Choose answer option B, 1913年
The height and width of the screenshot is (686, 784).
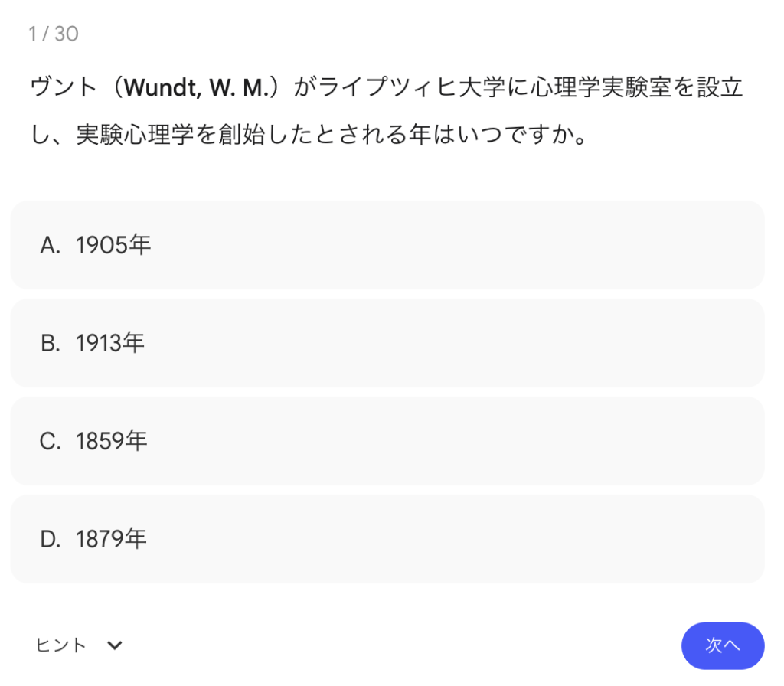pyautogui.click(x=387, y=343)
